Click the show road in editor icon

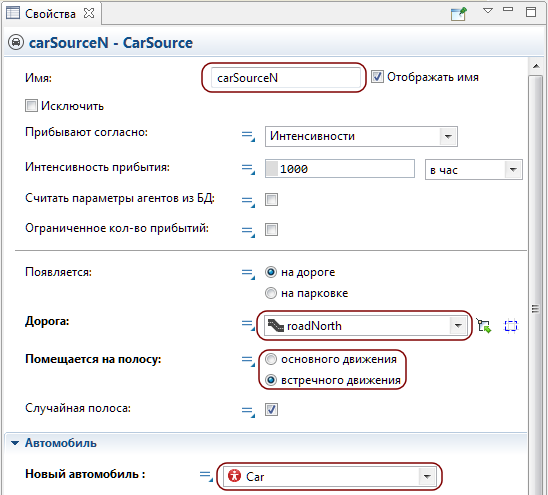pos(511,326)
